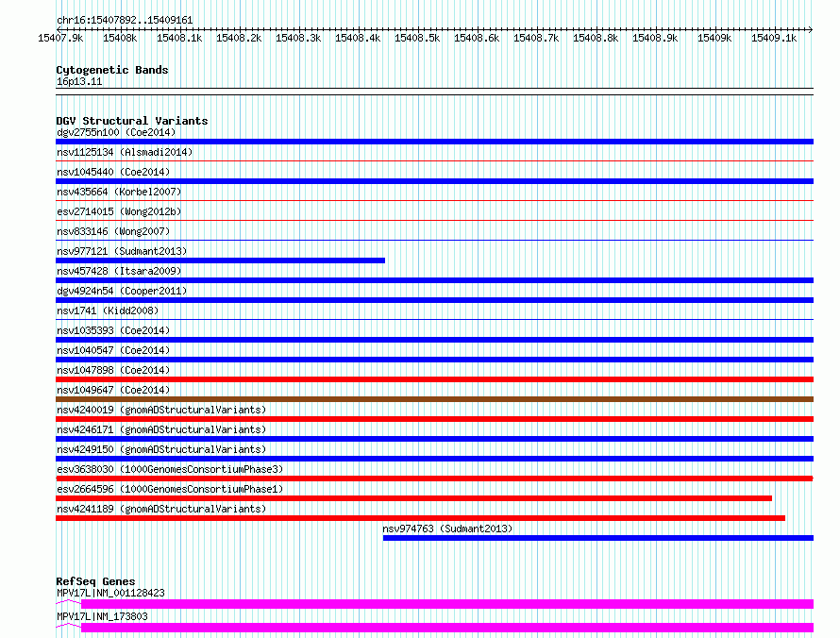Click the blue bar under nsv974763
The height and width of the screenshot is (638, 840).
click(x=598, y=538)
